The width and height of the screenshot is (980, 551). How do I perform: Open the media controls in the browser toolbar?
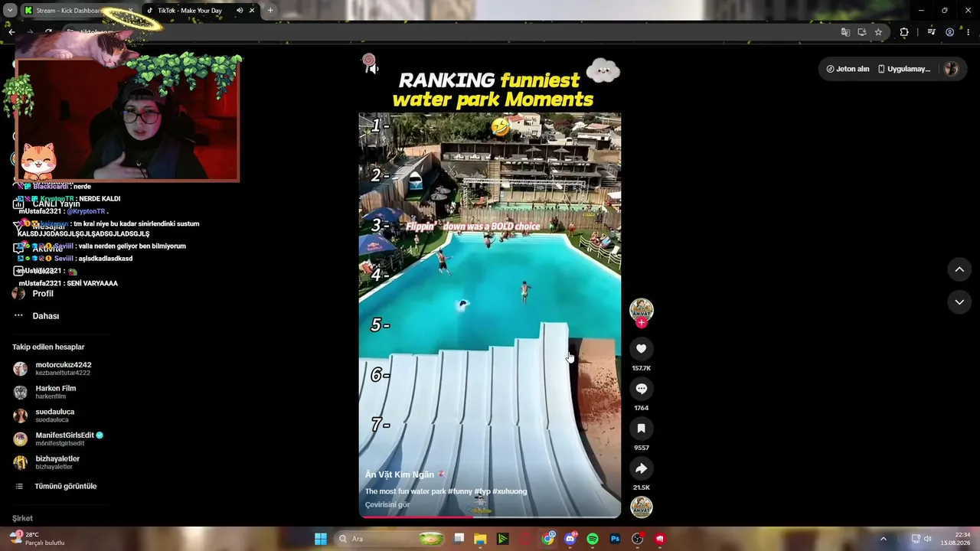(x=931, y=32)
